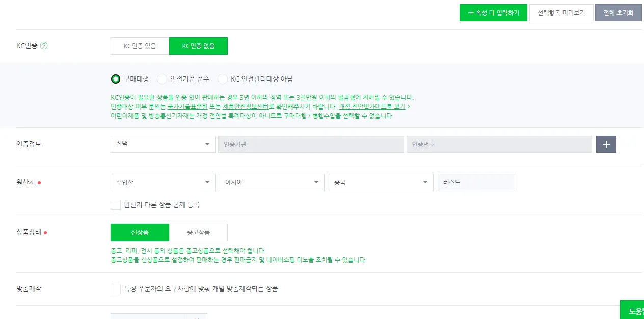Viewport: 644px width, 319px height.
Task: Enable 원산지 다른 상품 함께 등록 checkbox
Action: [x=116, y=205]
